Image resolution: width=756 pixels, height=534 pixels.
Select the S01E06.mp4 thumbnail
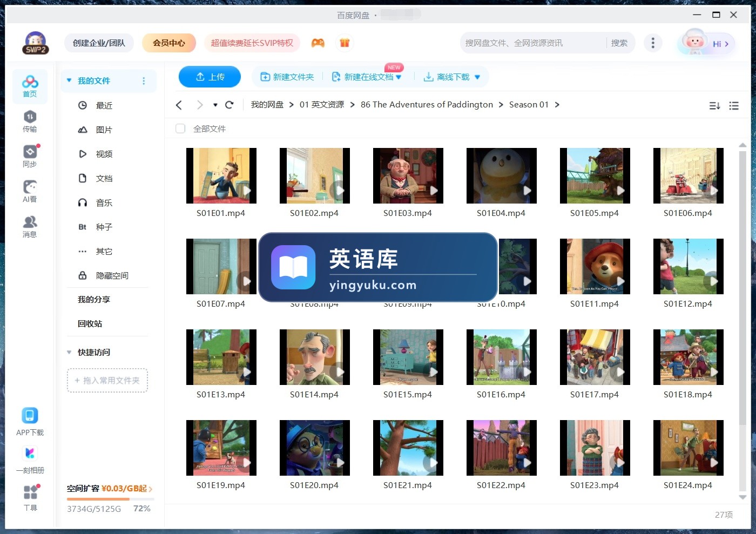coord(688,175)
